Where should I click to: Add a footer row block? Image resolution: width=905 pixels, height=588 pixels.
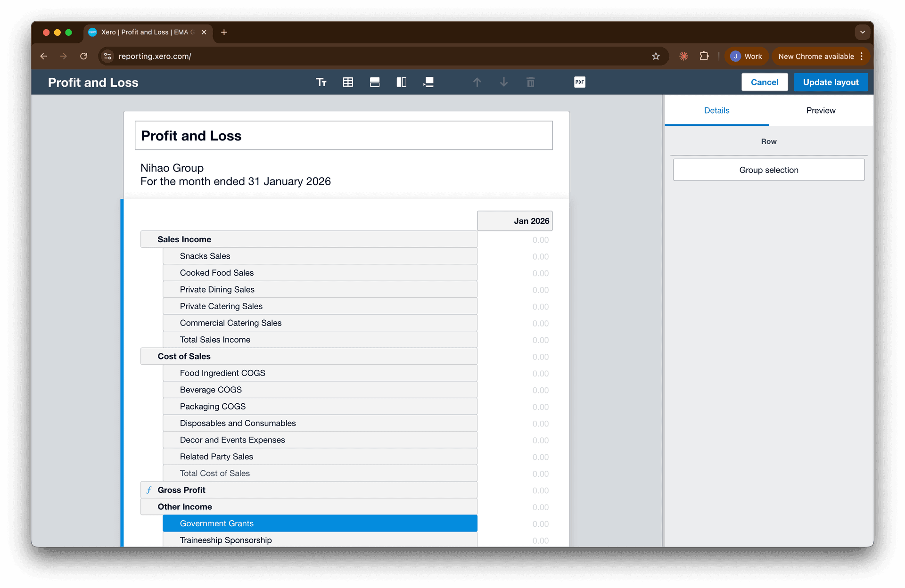click(x=375, y=82)
